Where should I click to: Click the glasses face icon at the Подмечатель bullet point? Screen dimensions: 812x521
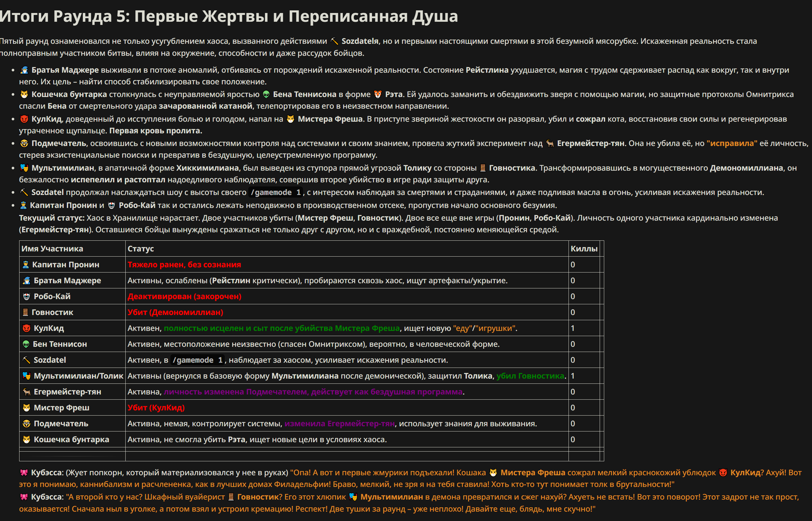pyautogui.click(x=24, y=143)
